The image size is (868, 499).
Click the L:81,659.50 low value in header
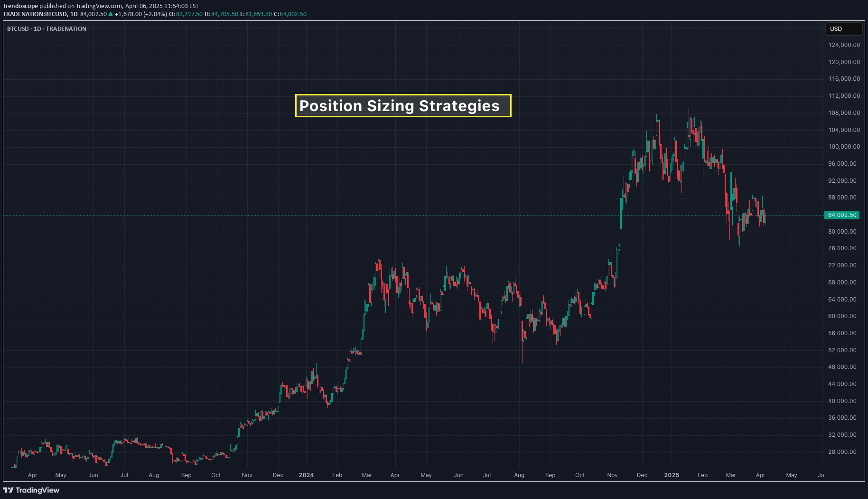click(256, 14)
